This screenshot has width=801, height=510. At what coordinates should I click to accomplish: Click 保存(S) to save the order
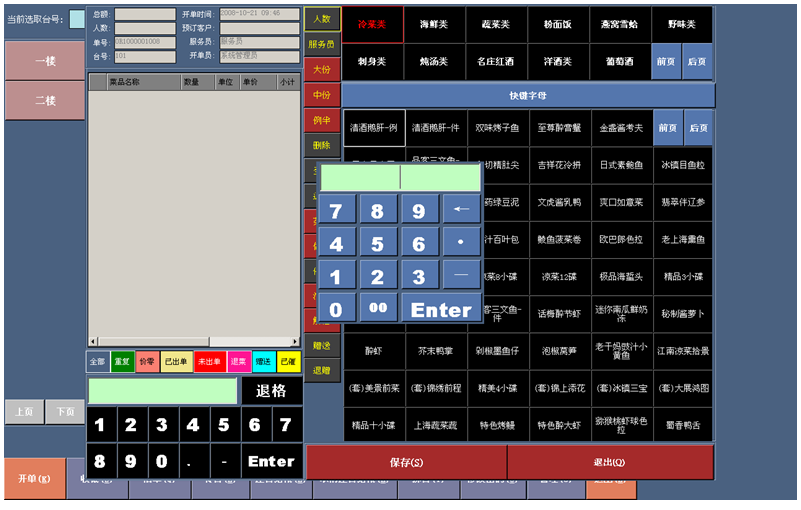[x=406, y=463]
